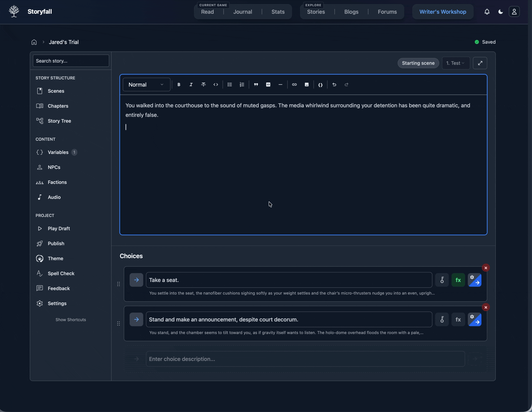Toggle the bulleted list
Screen dimensions: 532x412
(229, 84)
